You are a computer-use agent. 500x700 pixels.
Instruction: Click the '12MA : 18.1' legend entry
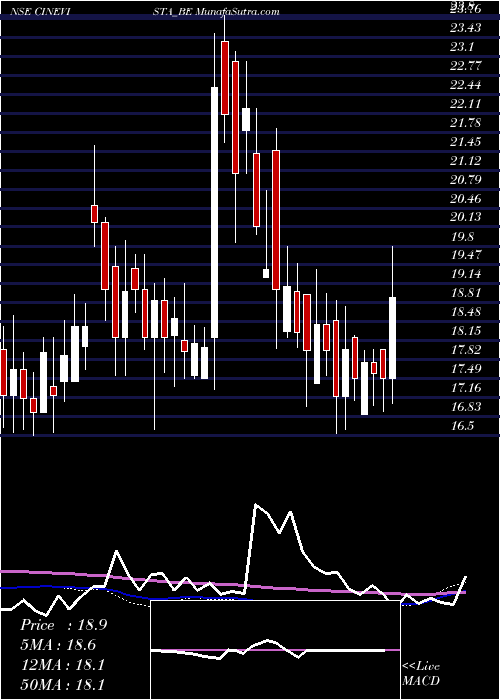pyautogui.click(x=62, y=665)
